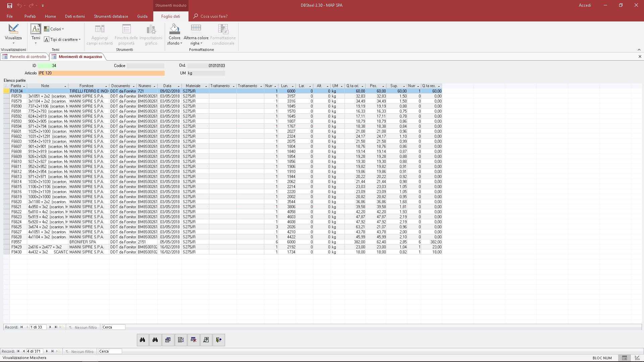The height and width of the screenshot is (362, 644).
Task: Close the Movimenti di magazzino tab with X
Action: click(x=640, y=57)
